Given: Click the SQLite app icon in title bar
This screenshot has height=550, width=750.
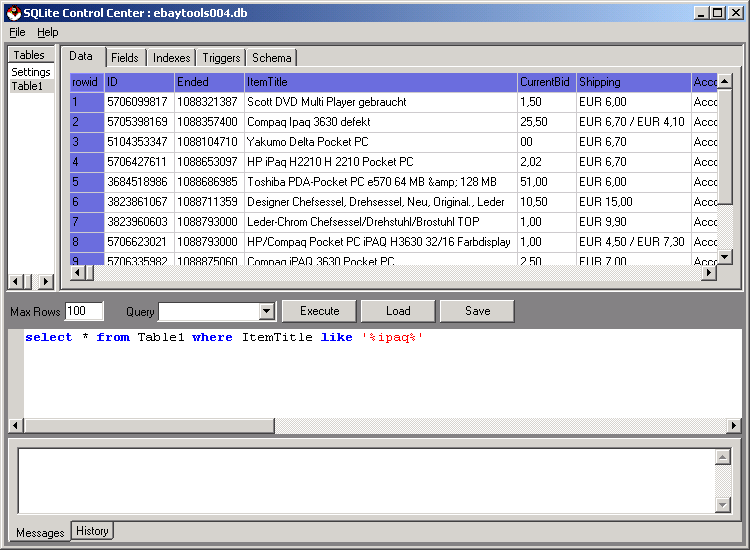Looking at the screenshot, I should [x=13, y=13].
